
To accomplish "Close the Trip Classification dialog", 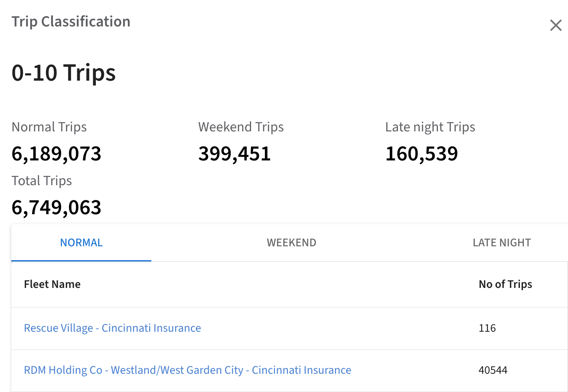I will 555,26.
